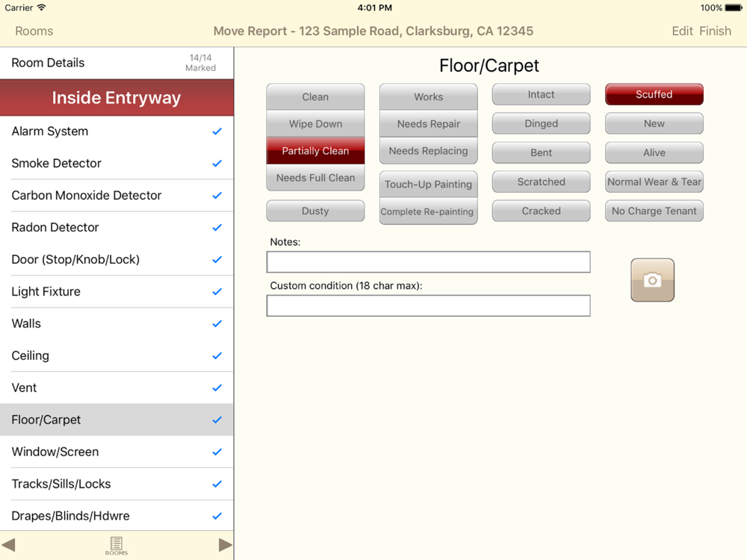Viewport: 747px width, 560px height.
Task: Go back to Rooms in the top bar
Action: click(x=34, y=31)
